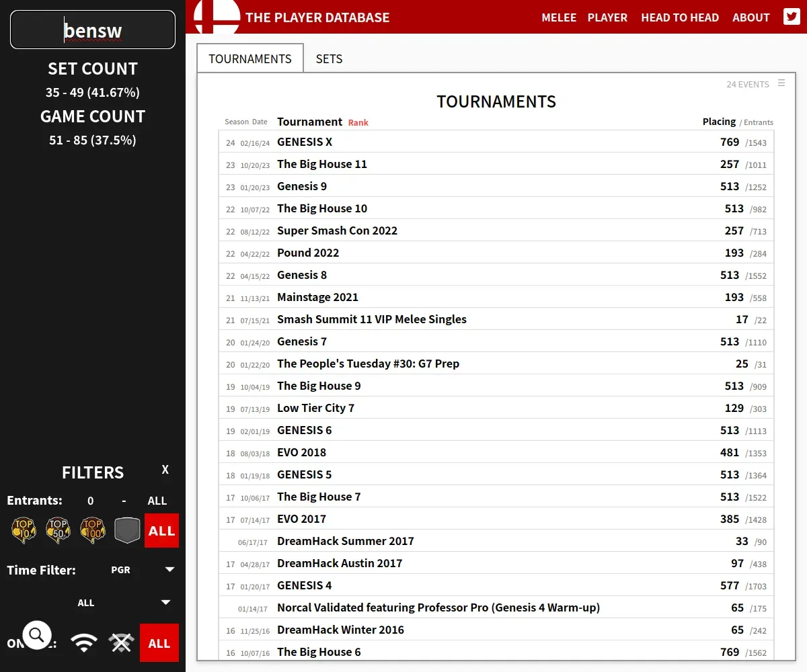This screenshot has width=807, height=672.
Task: Sort by the red Rank header
Action: [358, 122]
